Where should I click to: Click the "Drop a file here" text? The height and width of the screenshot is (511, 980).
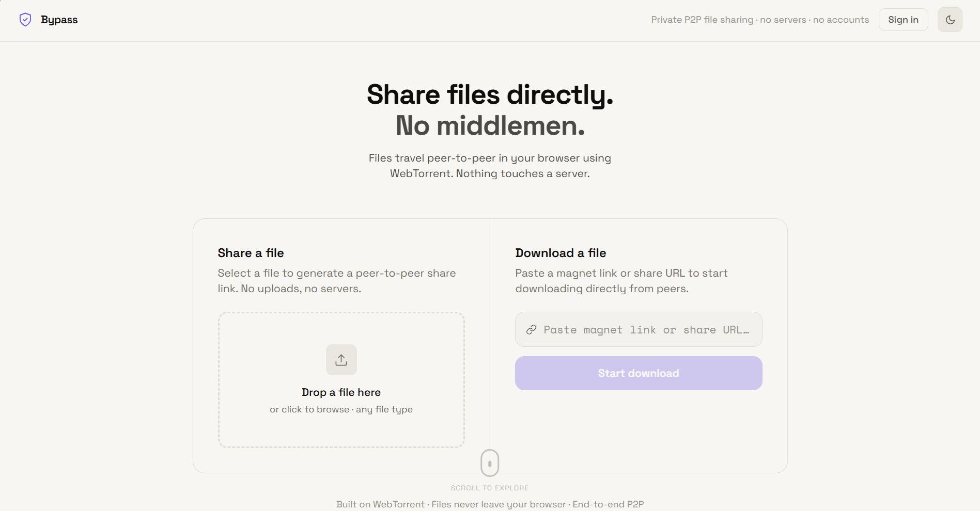341,392
